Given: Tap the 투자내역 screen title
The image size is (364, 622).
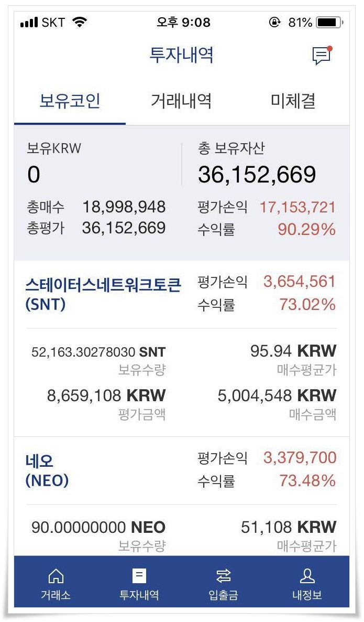Looking at the screenshot, I should (x=182, y=55).
